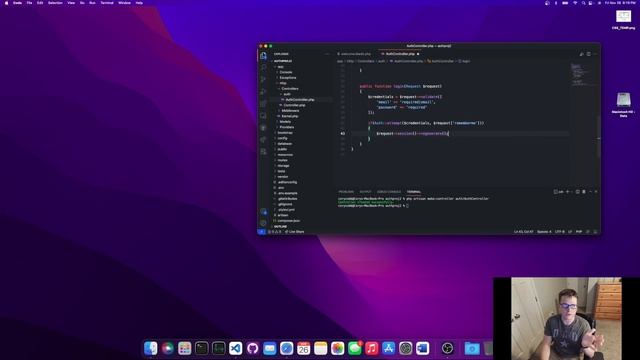The image size is (640, 360).
Task: Open Photos from the dock
Action: coord(338,348)
